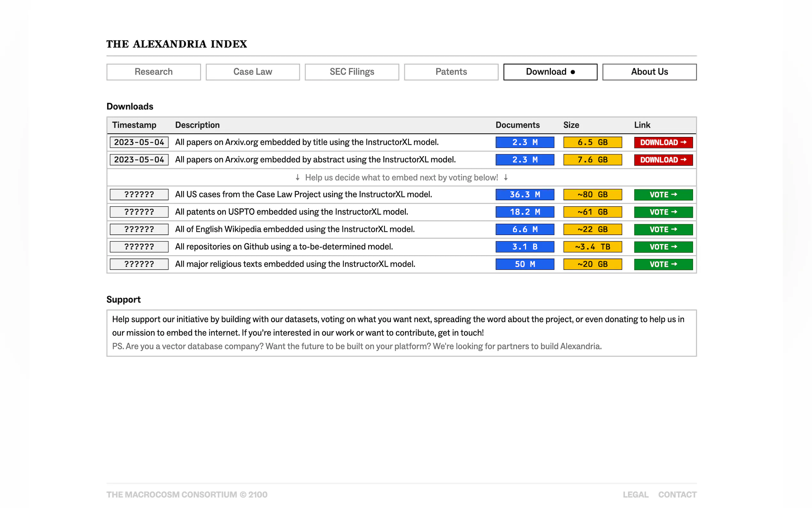Click The Alexandria Index site title

[x=176, y=44]
